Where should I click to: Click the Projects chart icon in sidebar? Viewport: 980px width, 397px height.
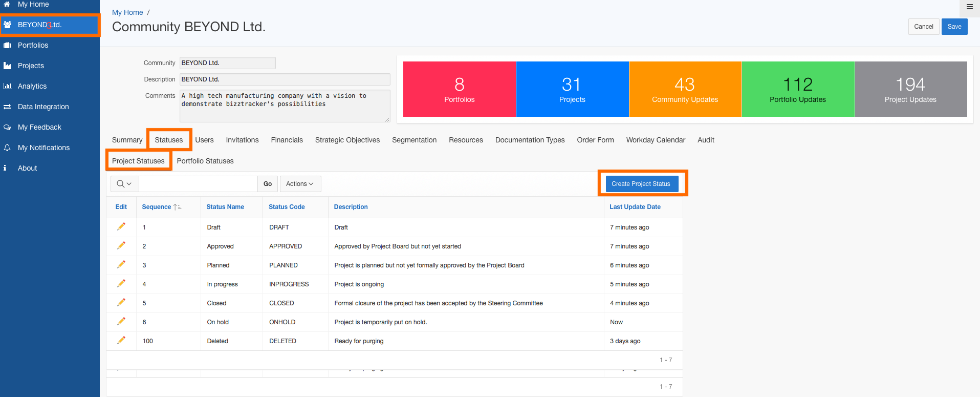pos(7,66)
